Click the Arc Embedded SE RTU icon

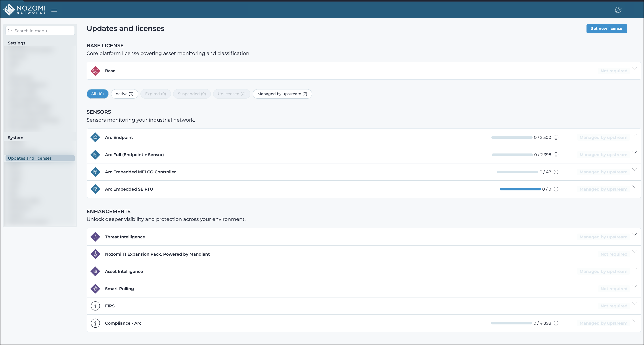[95, 189]
